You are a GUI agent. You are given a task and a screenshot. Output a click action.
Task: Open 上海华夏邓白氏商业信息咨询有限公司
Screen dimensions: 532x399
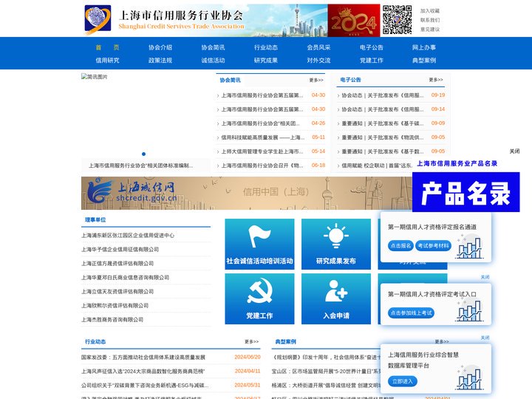click(x=125, y=278)
